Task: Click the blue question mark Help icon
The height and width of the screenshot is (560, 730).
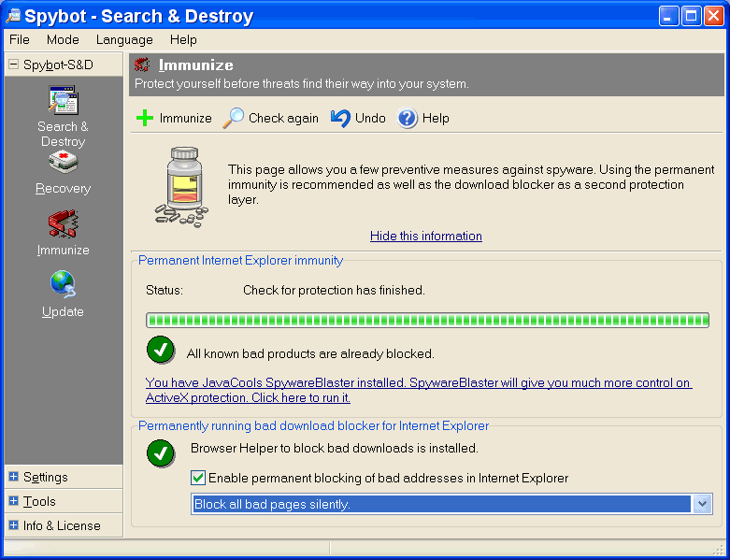Action: point(407,118)
